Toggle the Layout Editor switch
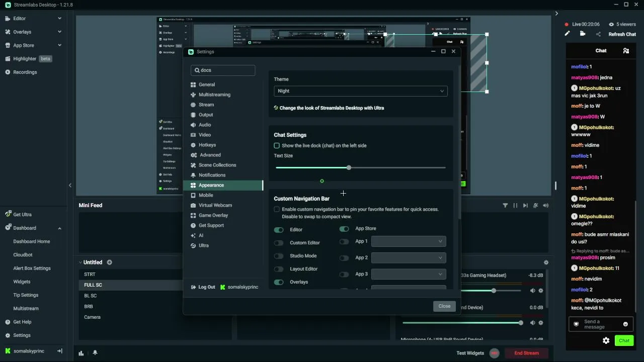Viewport: 644px width, 362px height. (x=279, y=269)
